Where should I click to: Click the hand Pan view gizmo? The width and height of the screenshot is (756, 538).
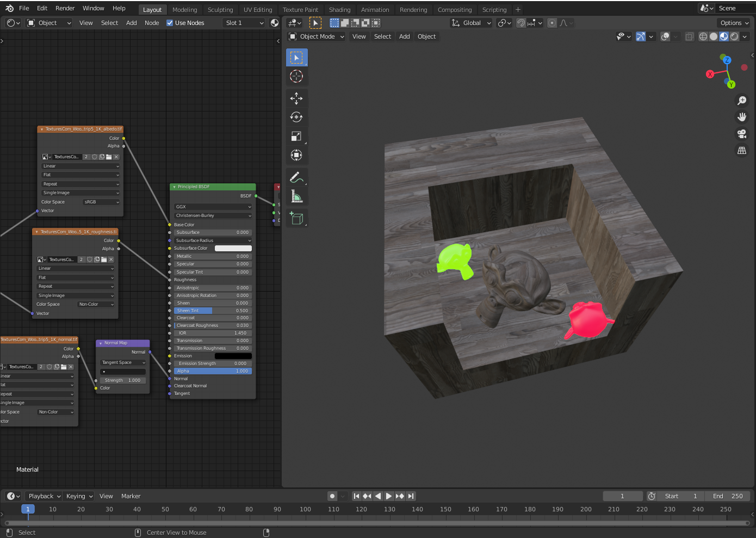[x=742, y=117]
